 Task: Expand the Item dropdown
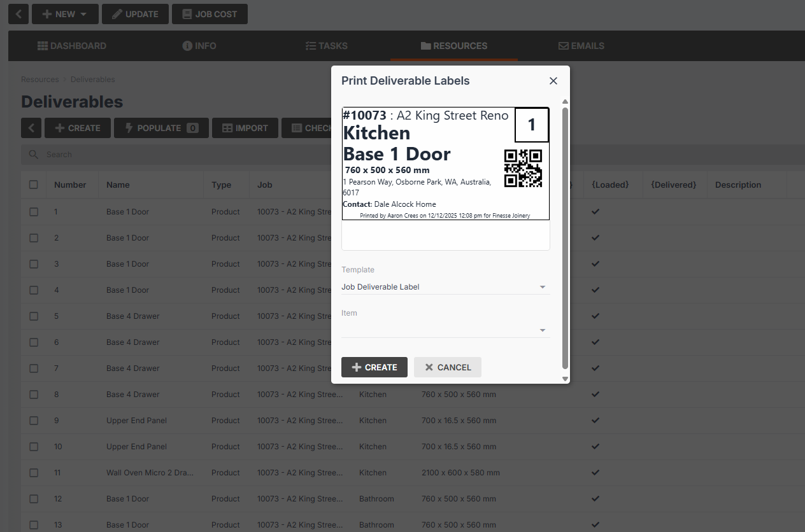445,330
